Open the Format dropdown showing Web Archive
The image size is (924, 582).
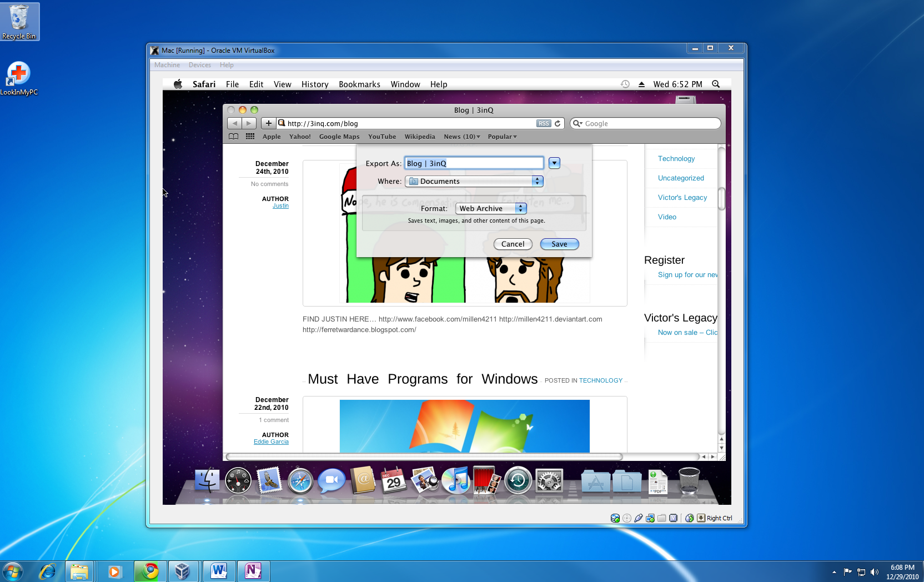[491, 208]
